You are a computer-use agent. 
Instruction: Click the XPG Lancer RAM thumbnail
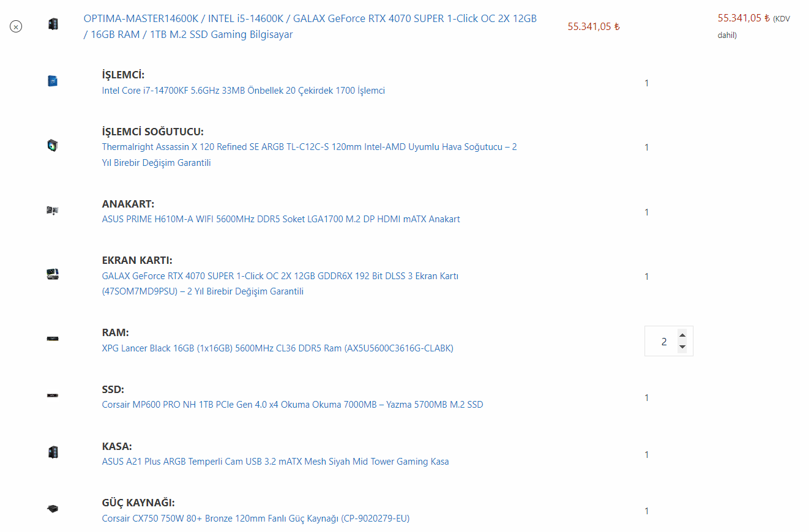click(x=53, y=339)
